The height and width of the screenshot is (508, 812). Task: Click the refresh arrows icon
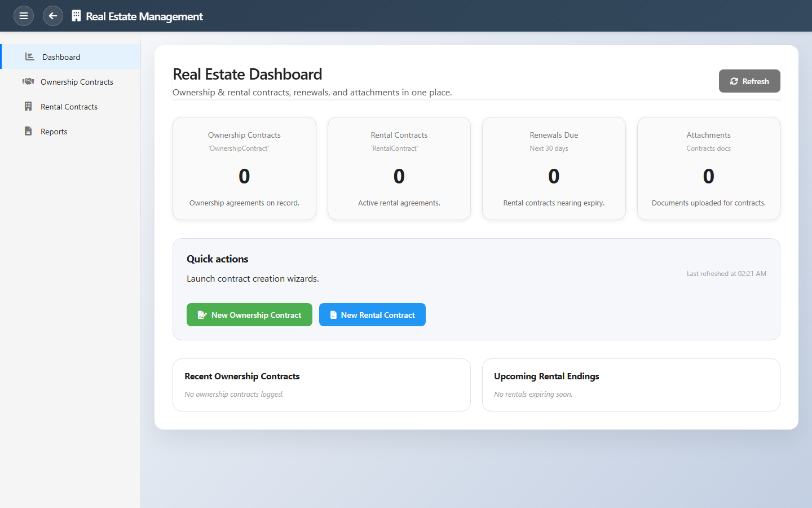(734, 81)
